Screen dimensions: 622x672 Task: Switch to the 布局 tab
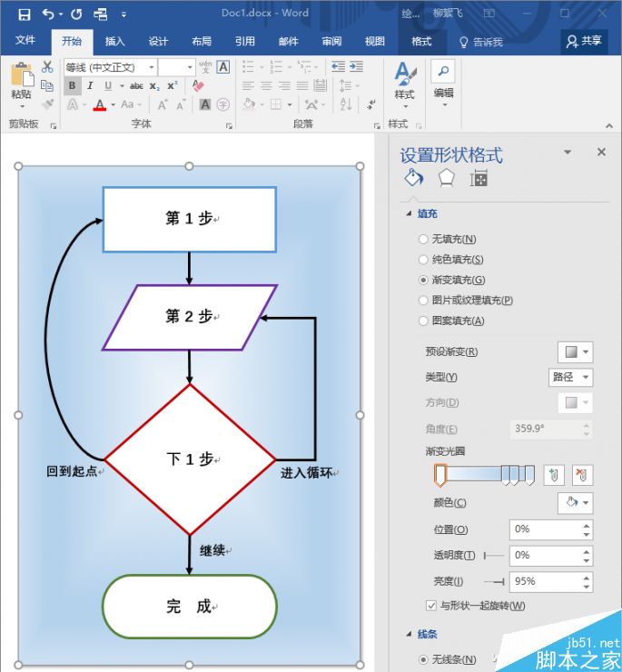pos(202,41)
